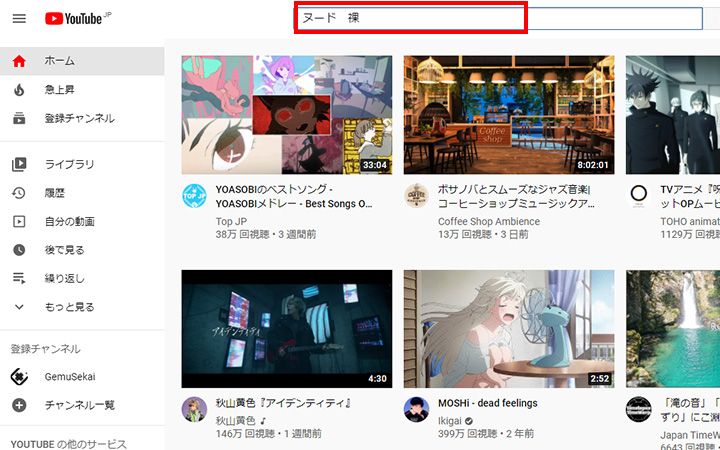Click 4:30 duration badge
This screenshot has height=450, width=720.
[x=377, y=379]
